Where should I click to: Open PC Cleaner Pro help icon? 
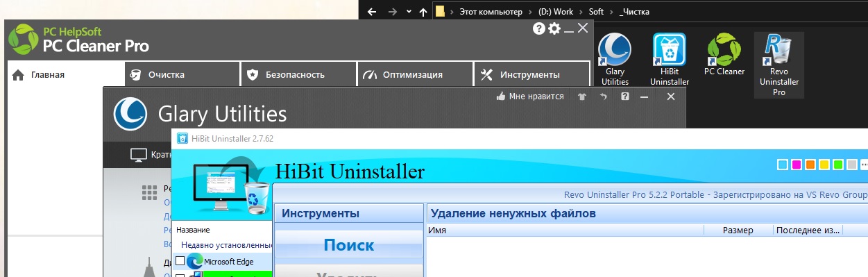(x=538, y=28)
